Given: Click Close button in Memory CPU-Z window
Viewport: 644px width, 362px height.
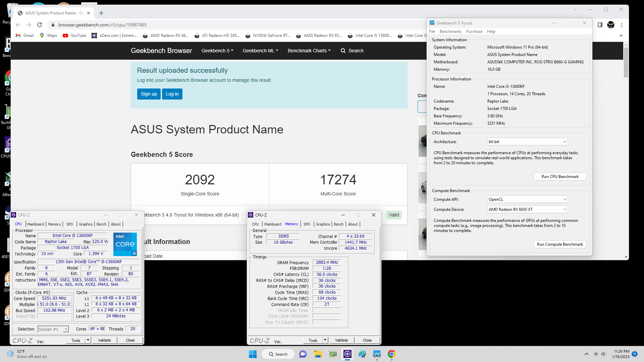Looking at the screenshot, I should (x=367, y=340).
